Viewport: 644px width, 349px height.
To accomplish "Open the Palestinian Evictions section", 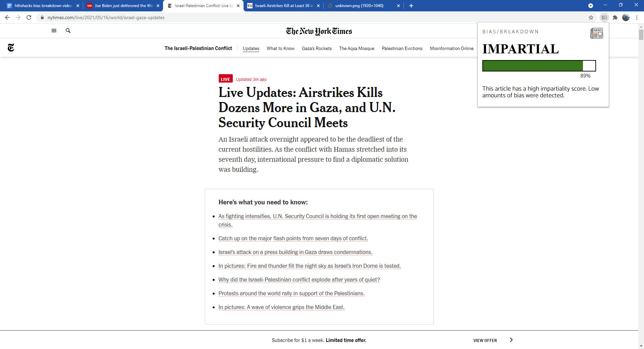I will (x=402, y=48).
